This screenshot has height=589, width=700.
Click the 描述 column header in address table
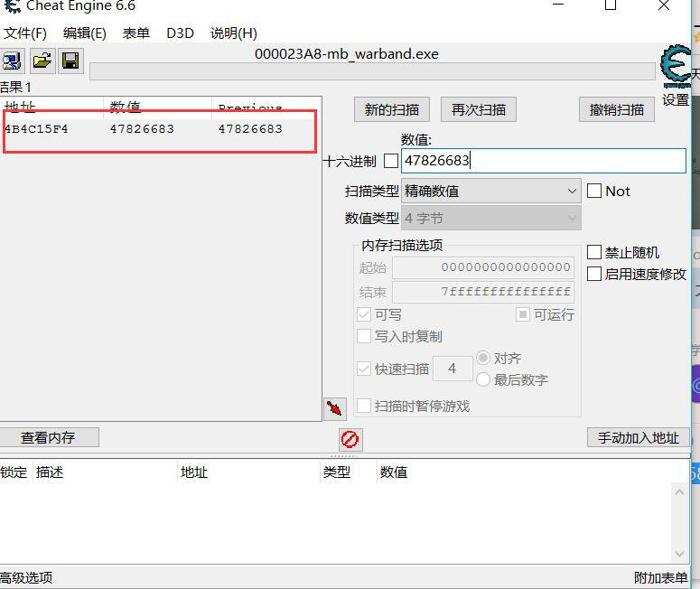pos(105,472)
